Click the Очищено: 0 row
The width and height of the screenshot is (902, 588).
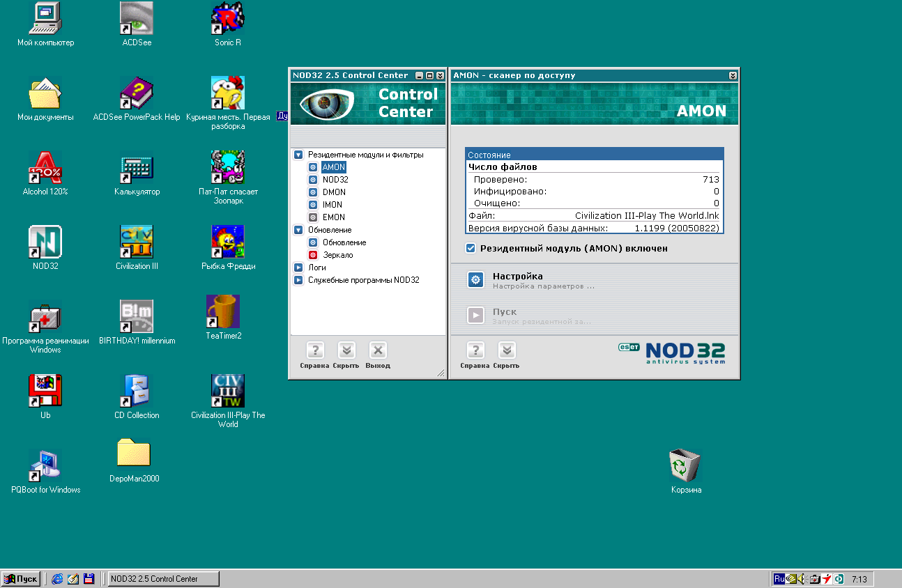click(595, 203)
